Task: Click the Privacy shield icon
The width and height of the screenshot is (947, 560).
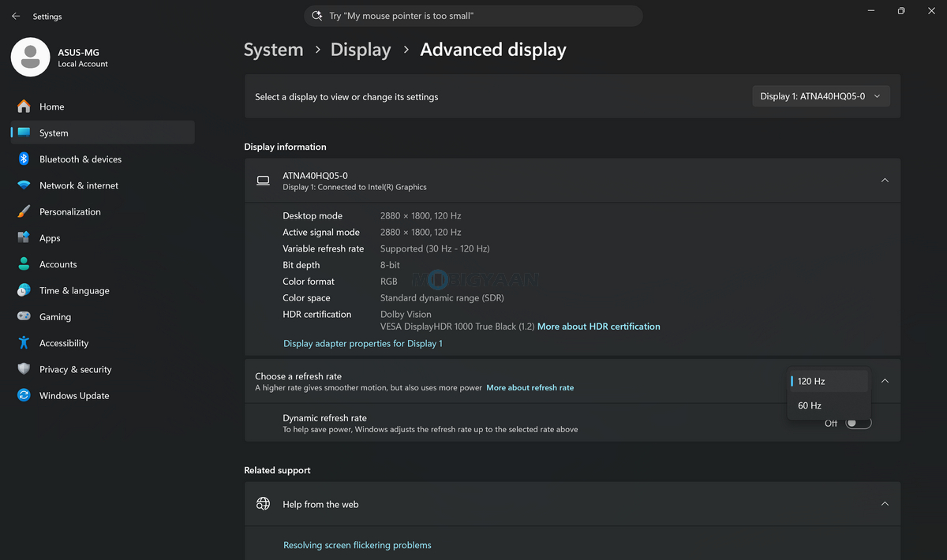Action: pyautogui.click(x=24, y=369)
